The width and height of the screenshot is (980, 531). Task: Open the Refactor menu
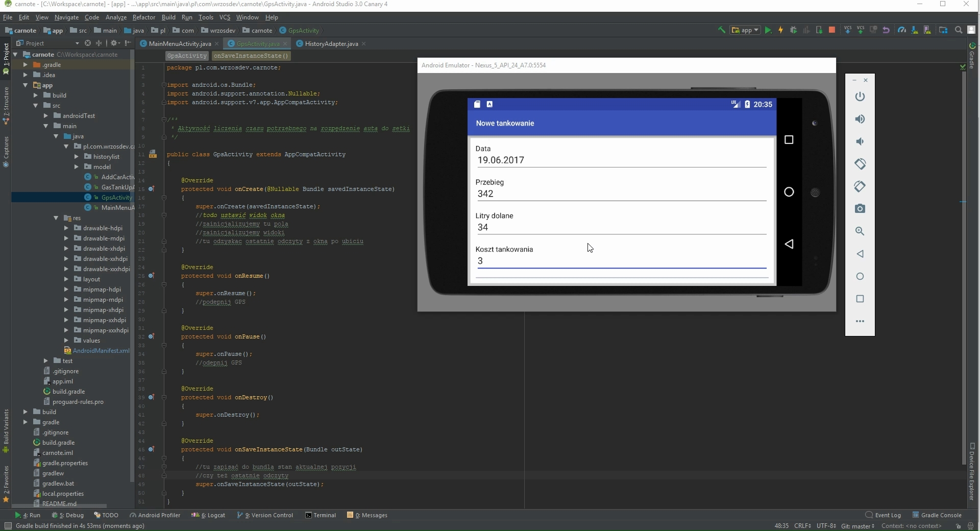coord(143,17)
